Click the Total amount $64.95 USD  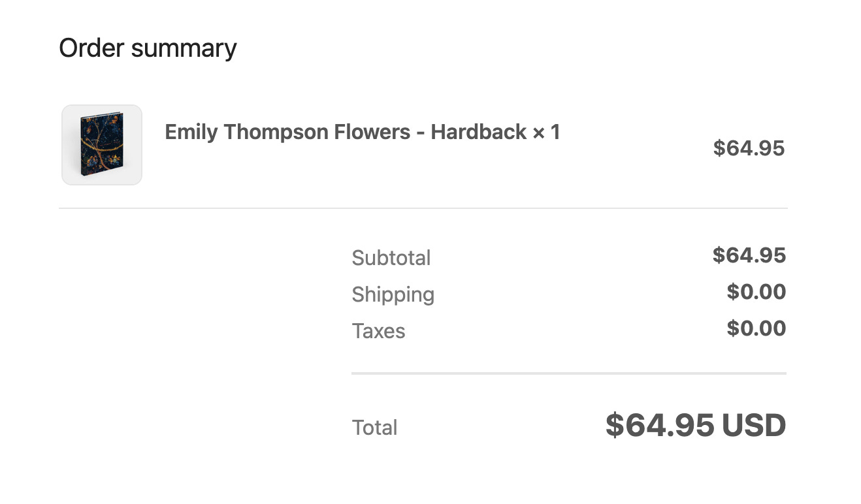[x=696, y=426]
